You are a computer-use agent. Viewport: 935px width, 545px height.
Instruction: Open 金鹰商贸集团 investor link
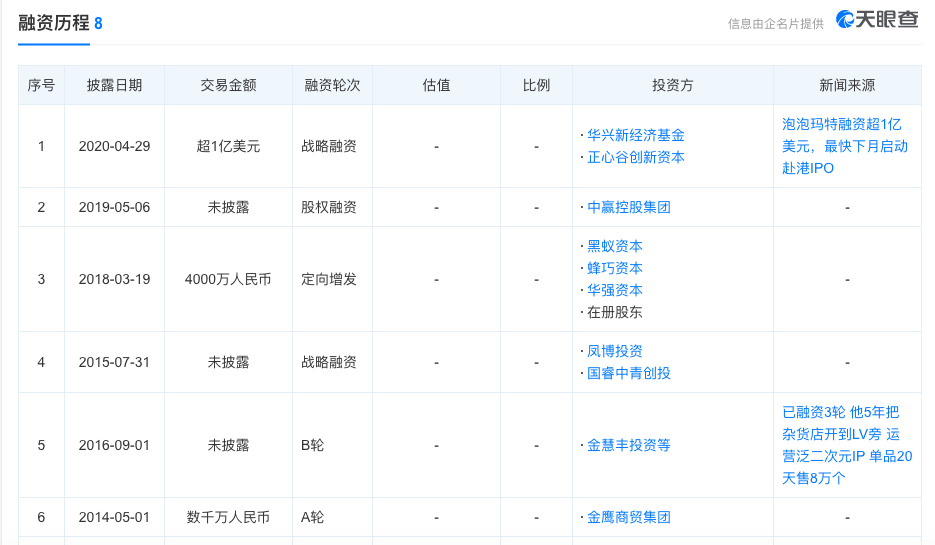pos(629,518)
